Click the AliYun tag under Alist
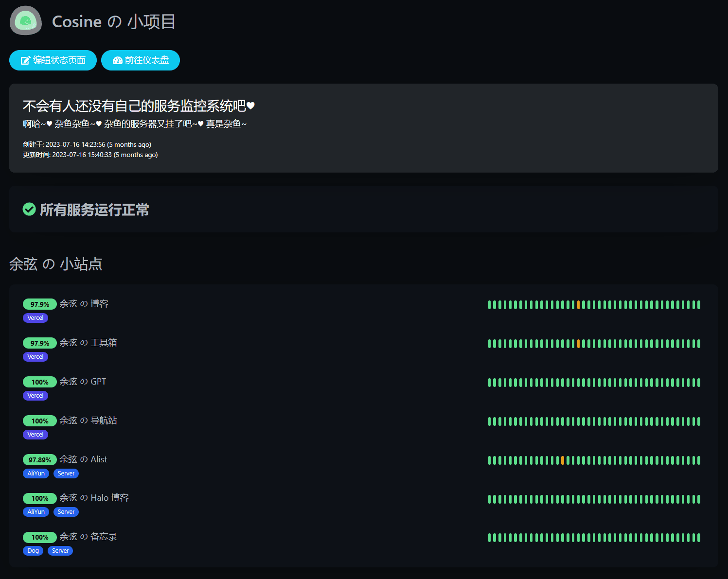 pyautogui.click(x=36, y=474)
